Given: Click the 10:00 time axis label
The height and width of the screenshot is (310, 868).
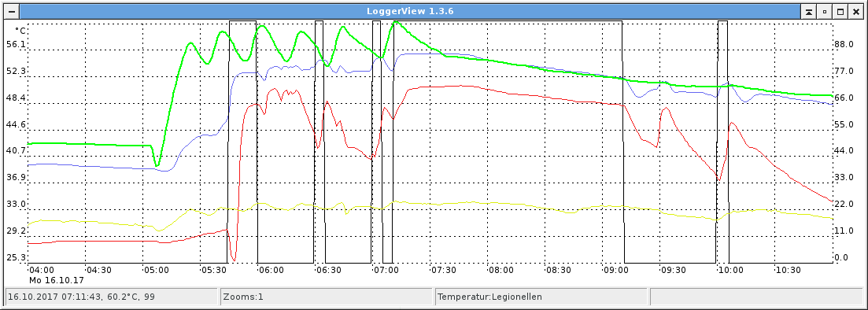Looking at the screenshot, I should tap(731, 270).
